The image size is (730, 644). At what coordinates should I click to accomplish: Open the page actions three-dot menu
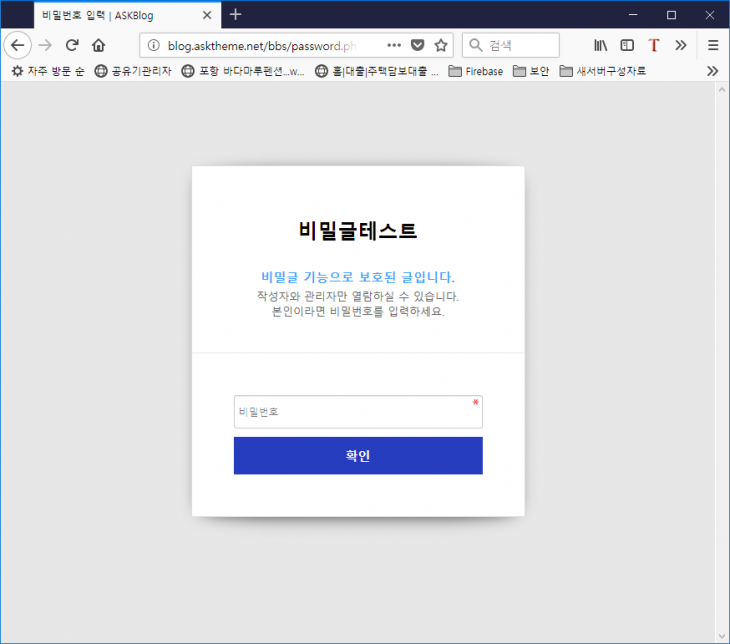tap(394, 45)
